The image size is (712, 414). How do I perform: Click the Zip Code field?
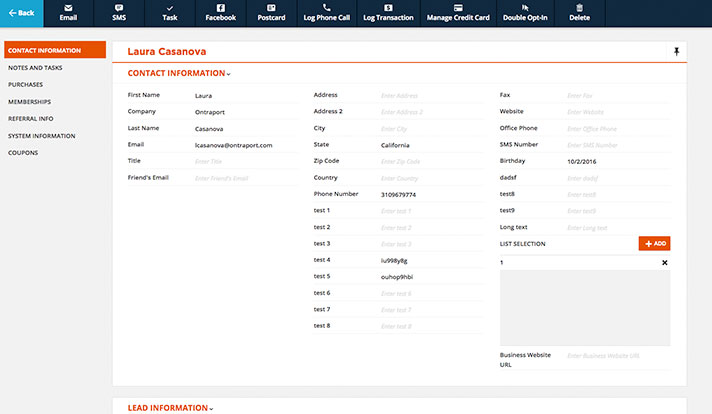coord(432,162)
